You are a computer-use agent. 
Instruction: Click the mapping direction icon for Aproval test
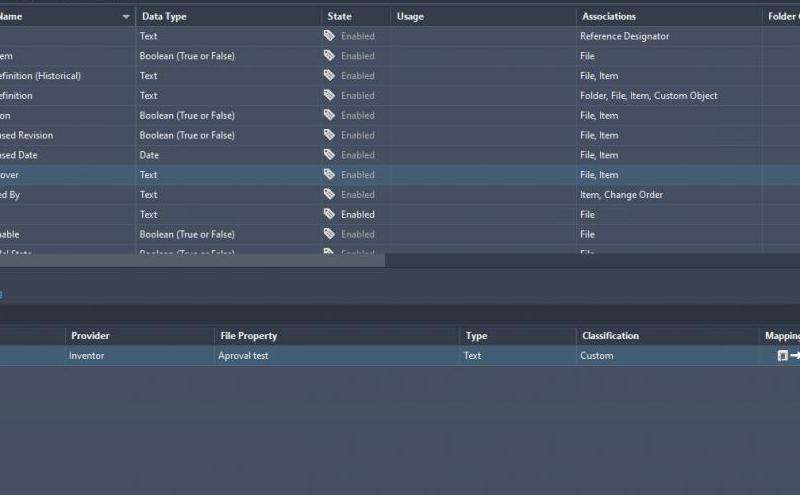tap(788, 356)
